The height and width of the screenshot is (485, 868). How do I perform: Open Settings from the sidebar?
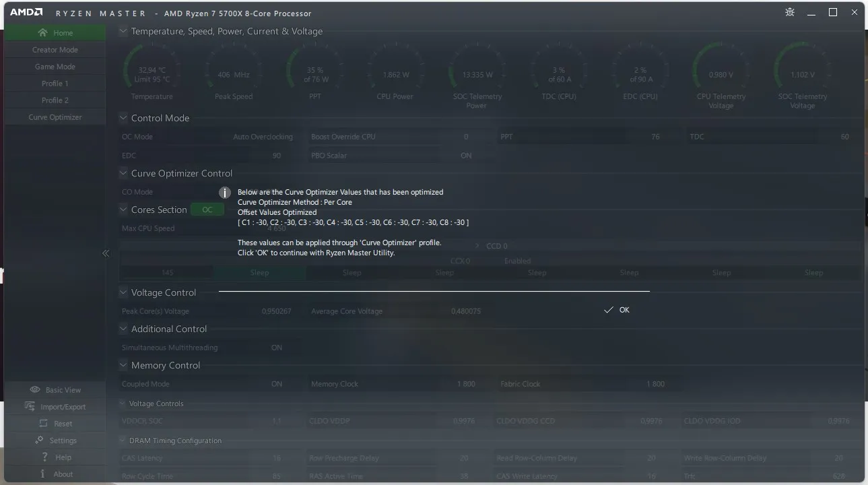click(x=55, y=441)
